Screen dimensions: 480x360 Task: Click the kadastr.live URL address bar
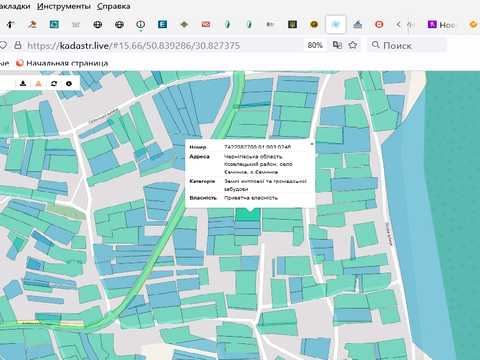[x=133, y=45]
